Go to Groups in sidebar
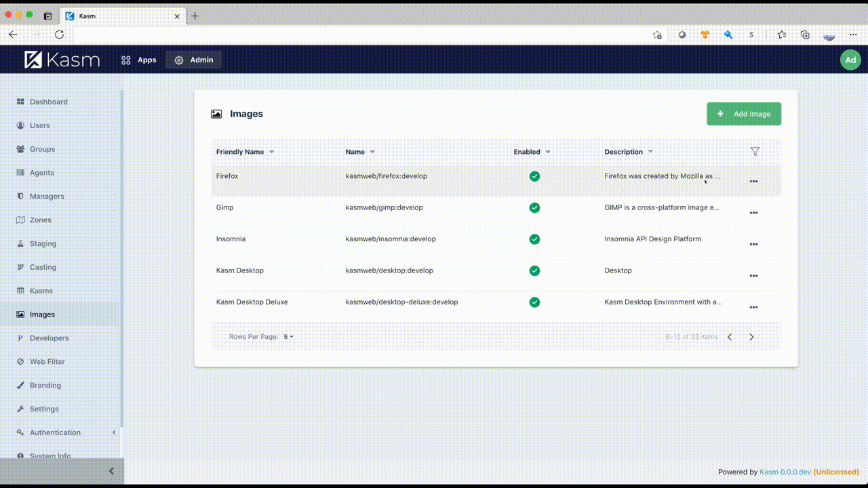Image resolution: width=868 pixels, height=488 pixels. 42,149
